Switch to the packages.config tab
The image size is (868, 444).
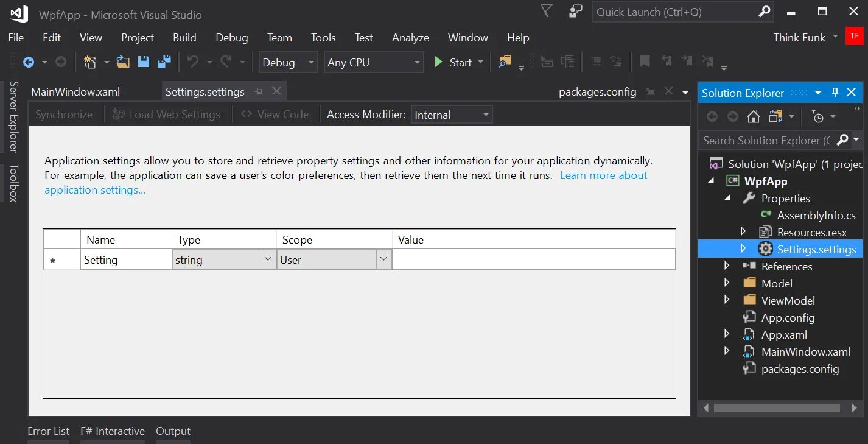(x=597, y=92)
